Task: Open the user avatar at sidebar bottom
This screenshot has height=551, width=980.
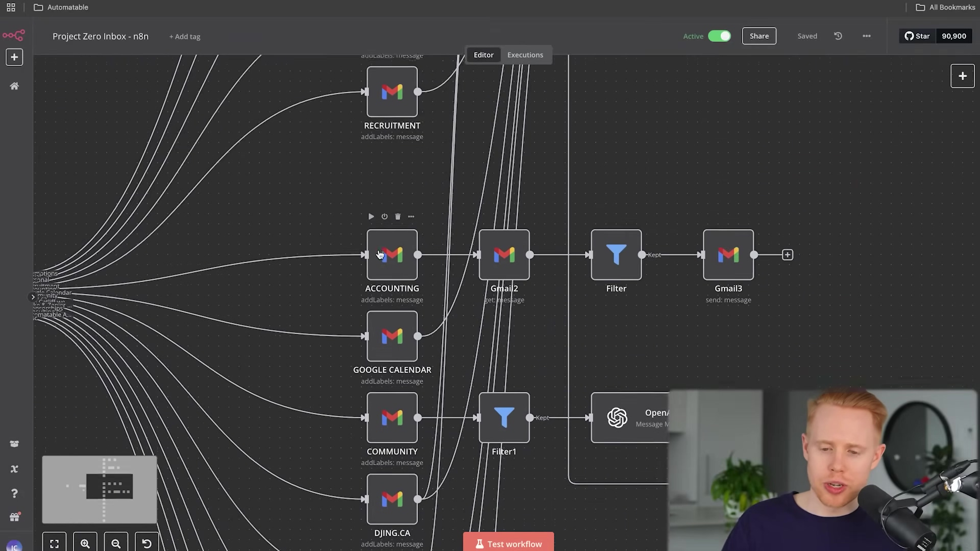Action: (x=14, y=546)
